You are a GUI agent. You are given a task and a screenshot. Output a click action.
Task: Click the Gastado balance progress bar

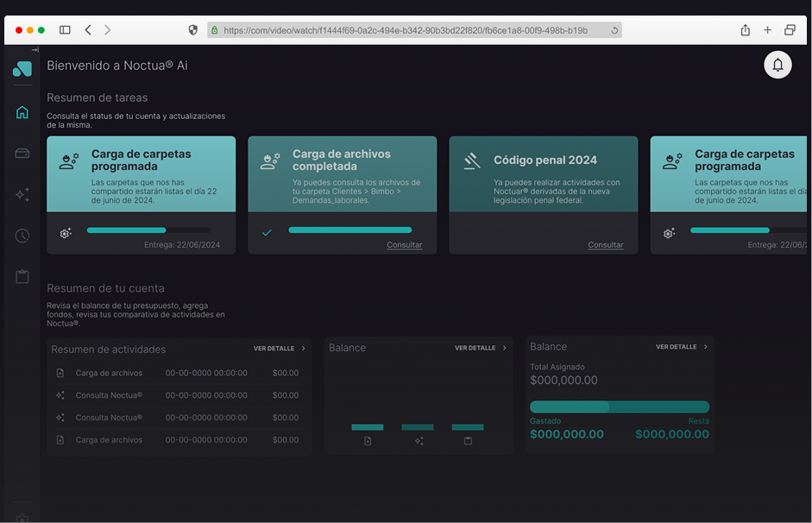pos(619,406)
